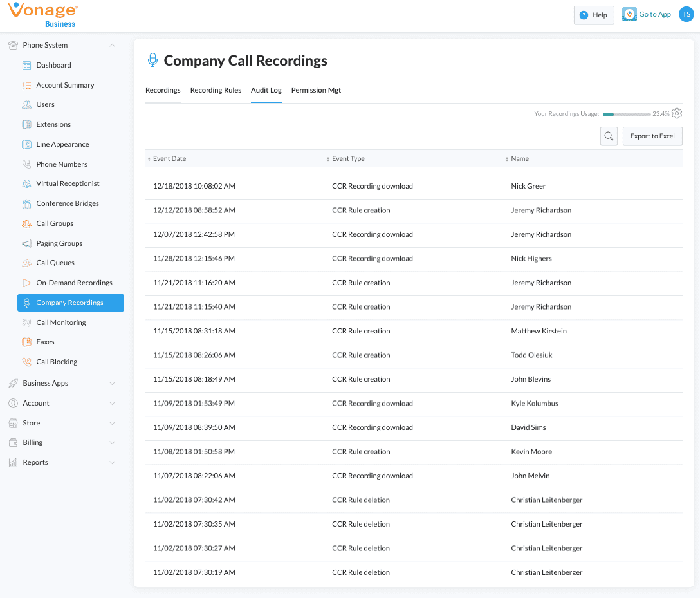
Task: Click the Dashboard sidebar icon
Action: pos(26,65)
